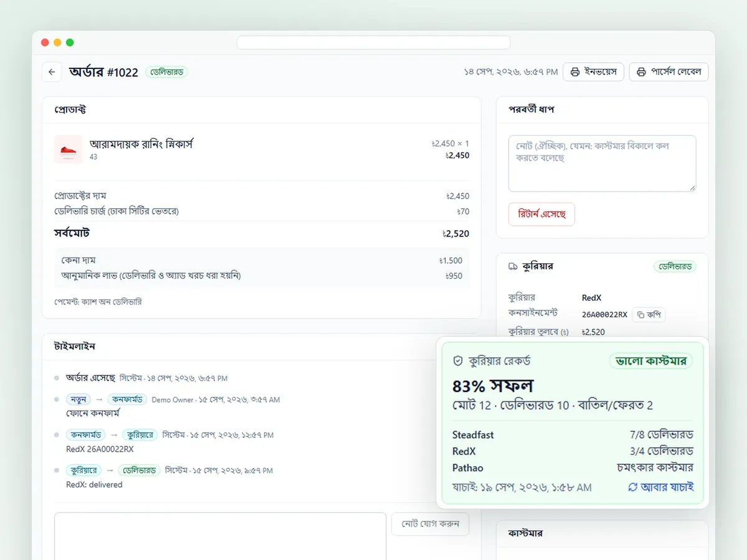The height and width of the screenshot is (560, 747).
Task: Focus the optional note textarea under পরবর্তী ধাপ
Action: (x=602, y=163)
